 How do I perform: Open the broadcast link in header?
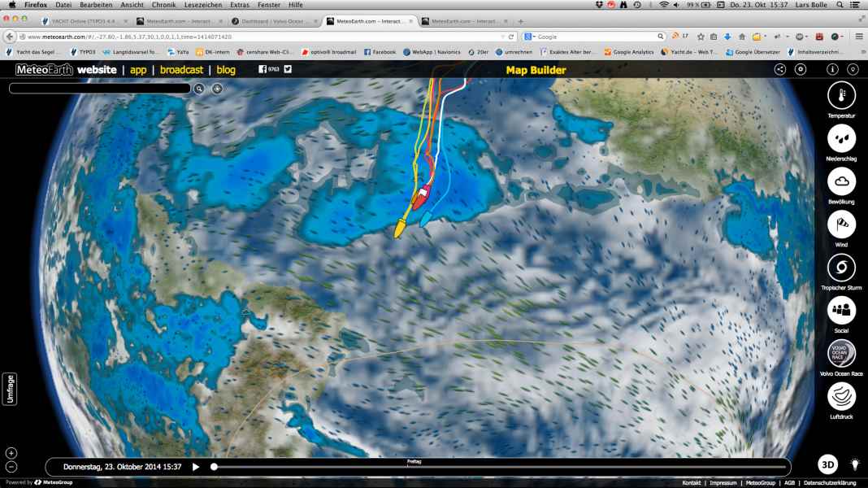click(x=181, y=70)
